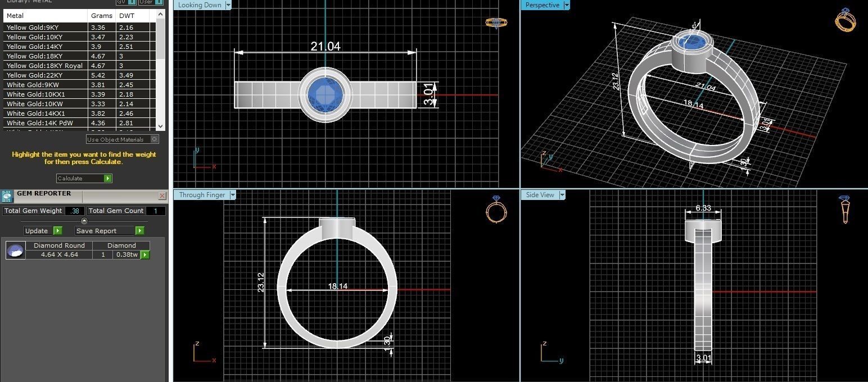Select the Yellow Gold:14KY row
Image resolution: width=868 pixels, height=382 pixels.
coord(79,46)
